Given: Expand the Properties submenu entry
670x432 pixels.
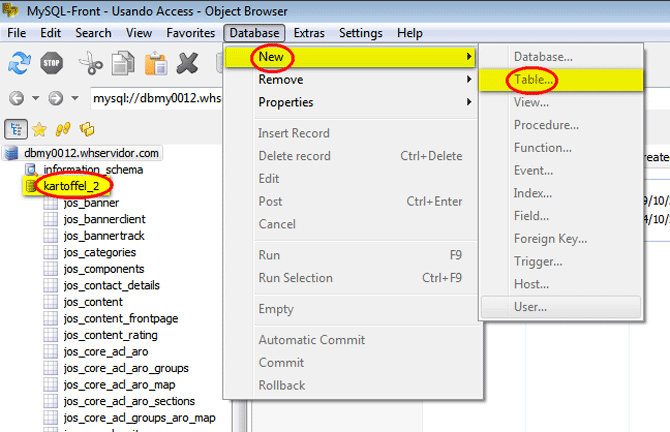Looking at the screenshot, I should pyautogui.click(x=350, y=102).
